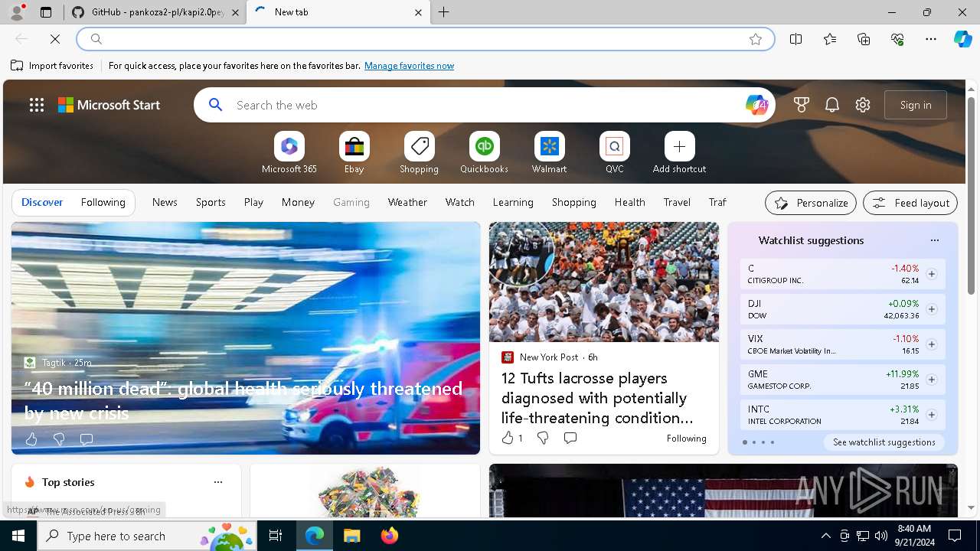Open the Quickbooks shortcut
The height and width of the screenshot is (551, 980).
pos(485,146)
